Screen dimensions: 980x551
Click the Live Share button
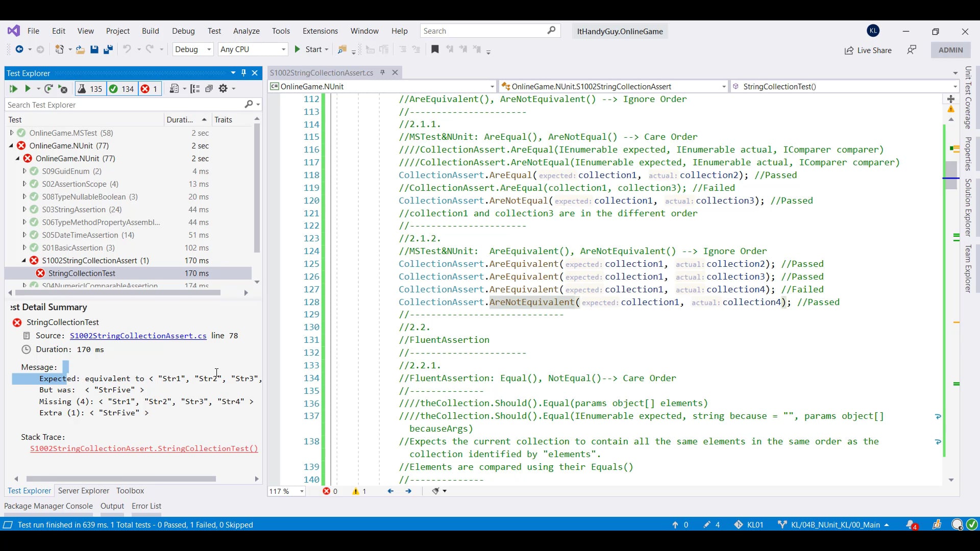868,50
